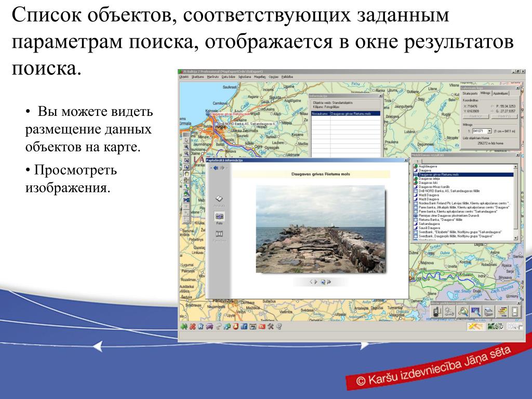Click the photo title Daugavas grīvas Rietumu mols

321,174
